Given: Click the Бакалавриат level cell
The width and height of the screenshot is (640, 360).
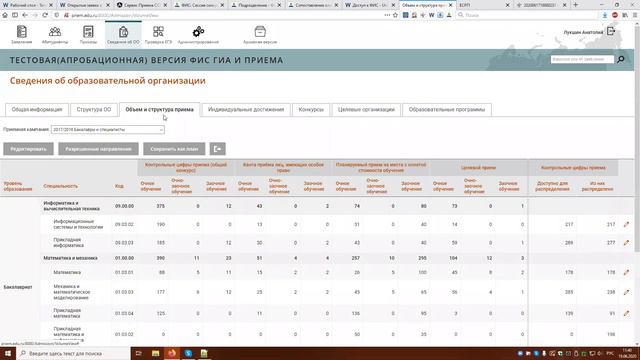Looking at the screenshot, I should 18,287.
